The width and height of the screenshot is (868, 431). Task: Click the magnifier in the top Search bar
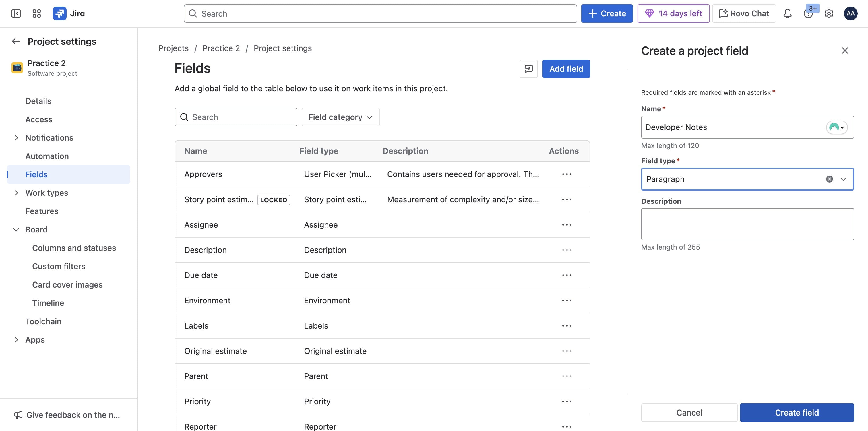pyautogui.click(x=193, y=13)
